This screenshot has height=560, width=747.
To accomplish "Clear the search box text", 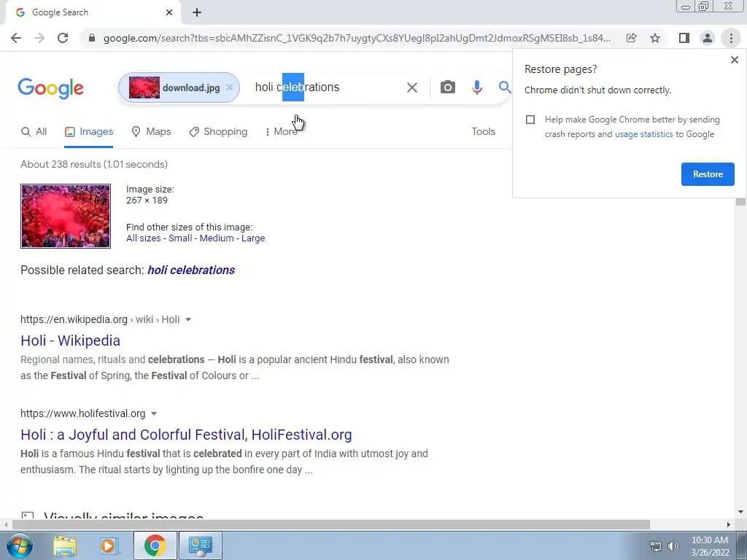I will click(412, 87).
